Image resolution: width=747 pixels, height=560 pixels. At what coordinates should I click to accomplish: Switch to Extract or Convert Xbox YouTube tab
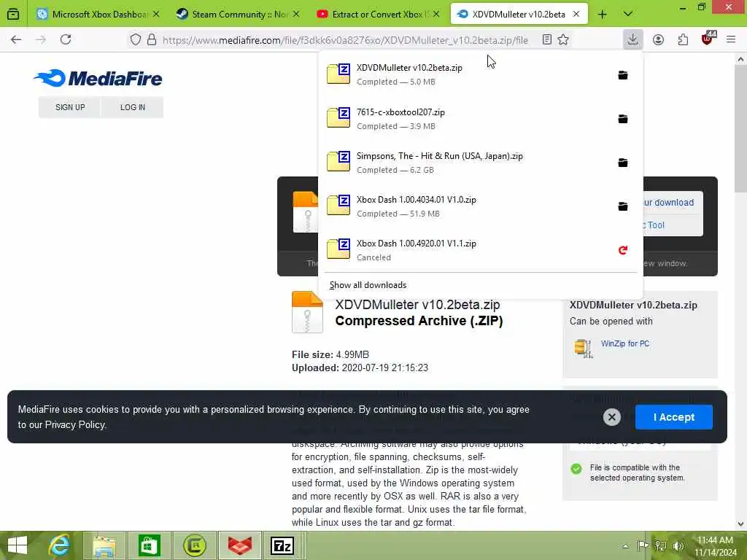pos(377,15)
